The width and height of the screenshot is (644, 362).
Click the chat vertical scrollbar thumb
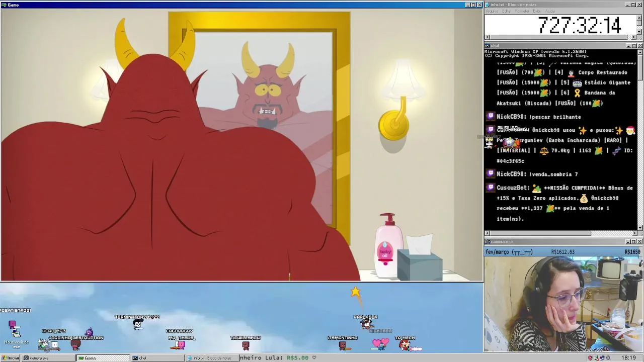coord(639,67)
